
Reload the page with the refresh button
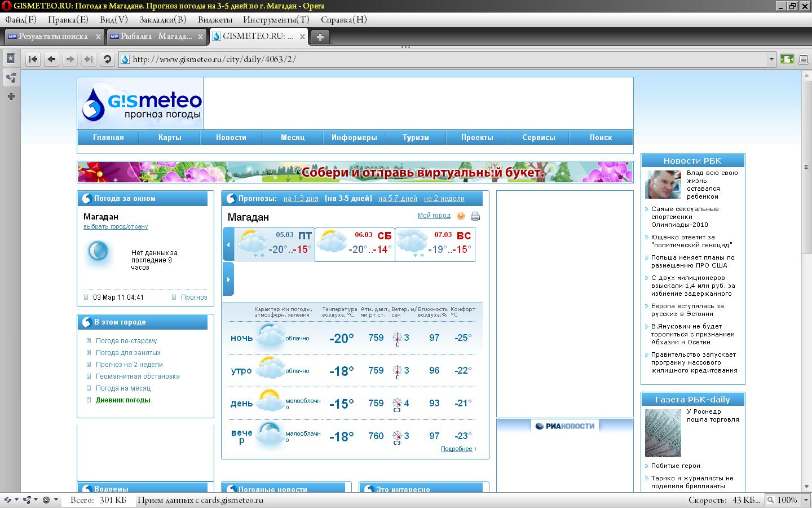tap(107, 59)
